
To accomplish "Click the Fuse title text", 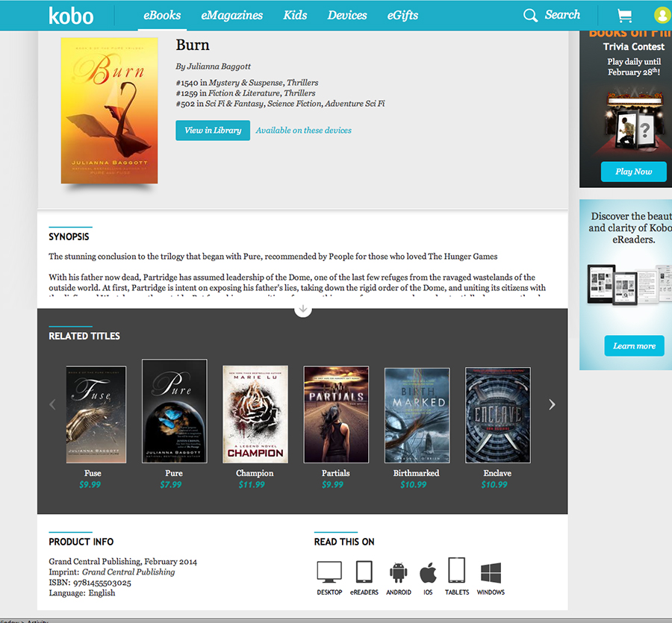I will (x=93, y=473).
